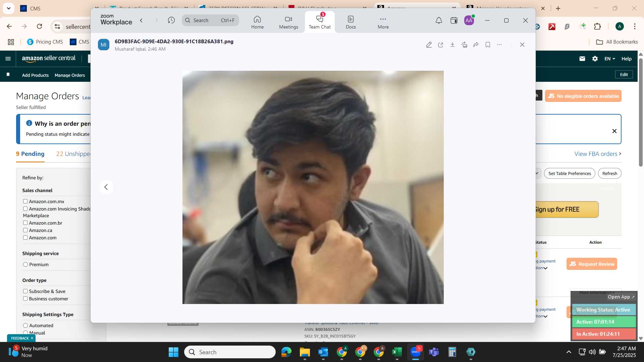
Task: Click Open App in status widget
Action: [621, 297]
